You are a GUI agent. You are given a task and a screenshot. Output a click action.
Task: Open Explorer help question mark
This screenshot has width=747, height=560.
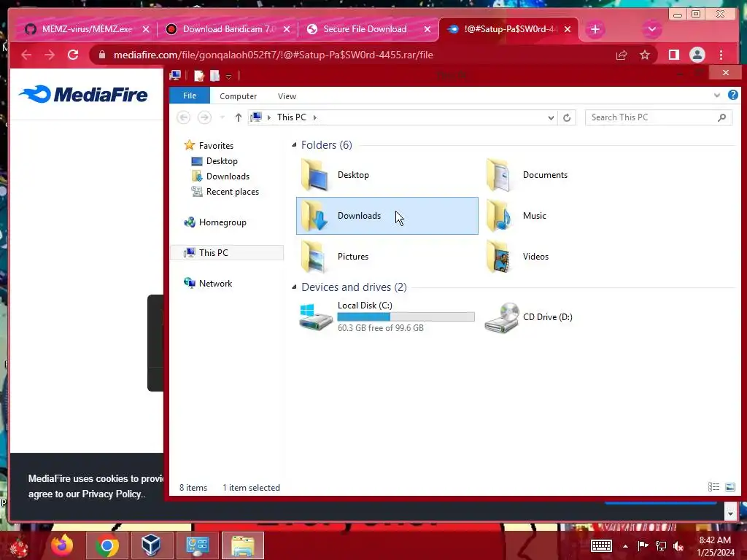[x=732, y=96]
